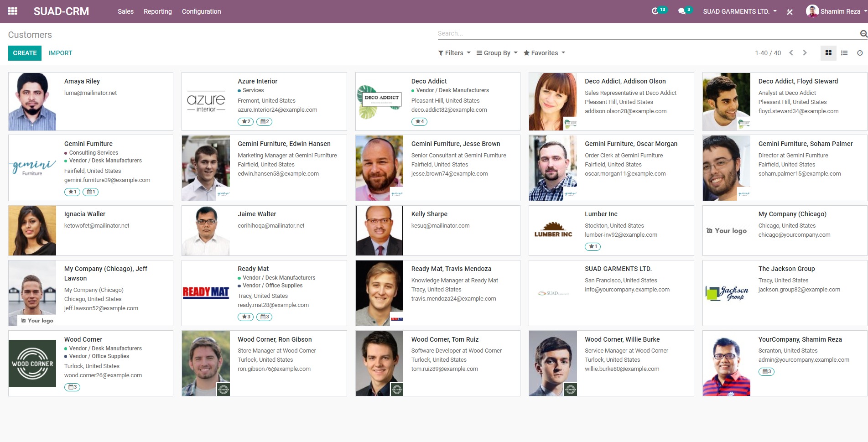Select Wood Corner, Ron Gibson name
This screenshot has width=868, height=442.
pos(275,339)
